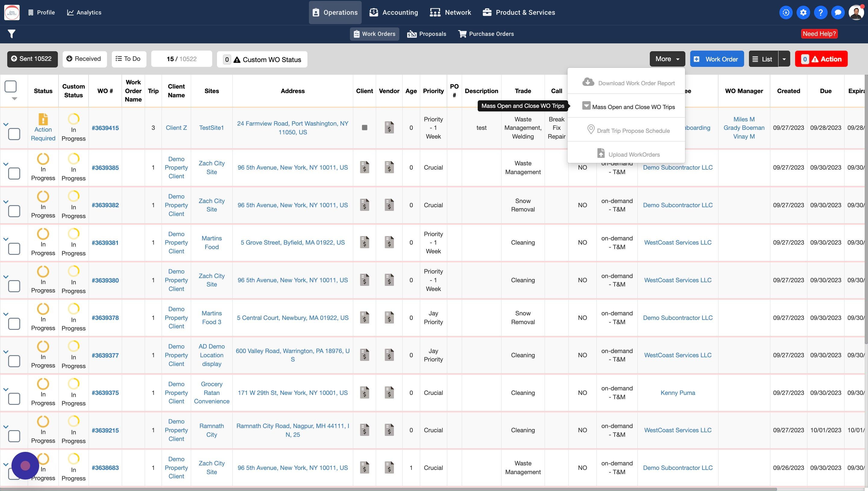Click client invoice icon for WO #3639381
This screenshot has width=868, height=491.
point(364,242)
